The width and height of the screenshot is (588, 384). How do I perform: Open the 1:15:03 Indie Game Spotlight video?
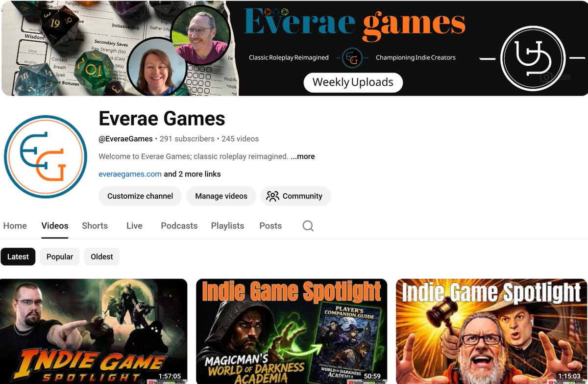[x=491, y=331]
